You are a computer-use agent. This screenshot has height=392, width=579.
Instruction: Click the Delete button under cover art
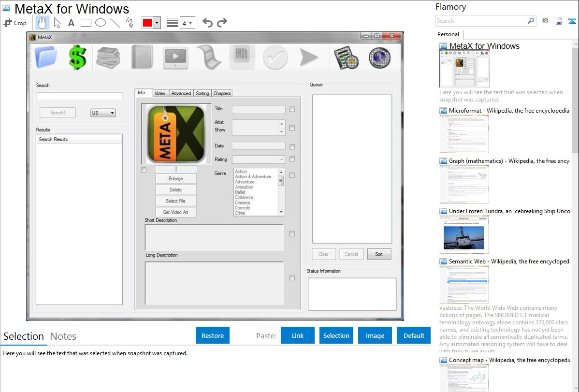pyautogui.click(x=176, y=190)
